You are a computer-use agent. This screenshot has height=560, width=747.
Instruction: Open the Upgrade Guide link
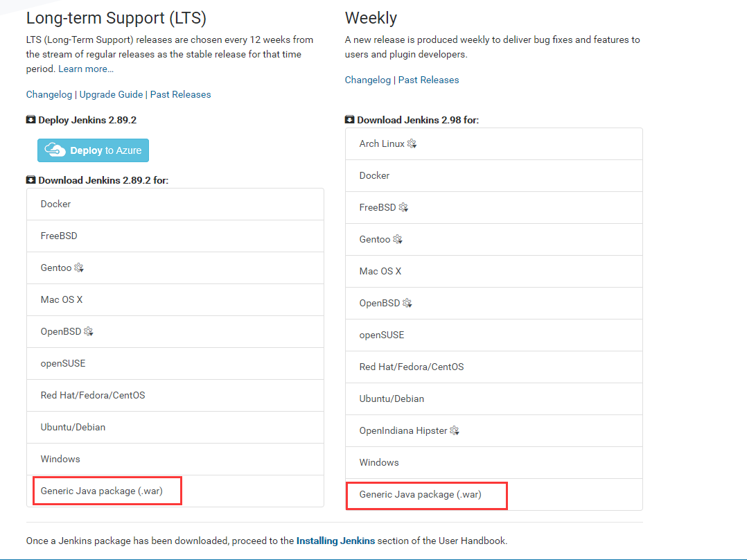(x=111, y=94)
